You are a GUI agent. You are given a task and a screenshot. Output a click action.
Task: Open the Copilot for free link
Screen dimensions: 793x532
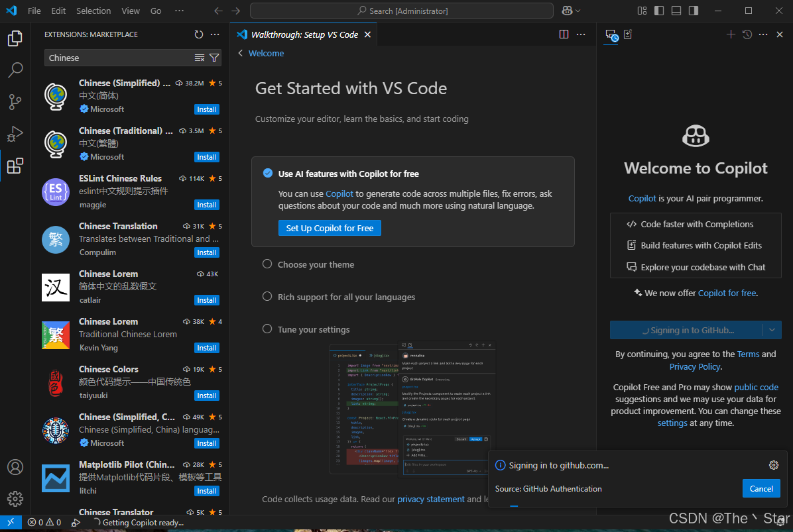coord(727,293)
